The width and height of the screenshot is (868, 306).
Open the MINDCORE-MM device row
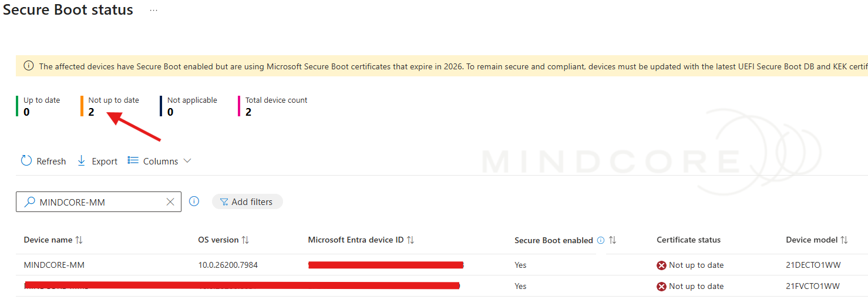[x=54, y=265]
